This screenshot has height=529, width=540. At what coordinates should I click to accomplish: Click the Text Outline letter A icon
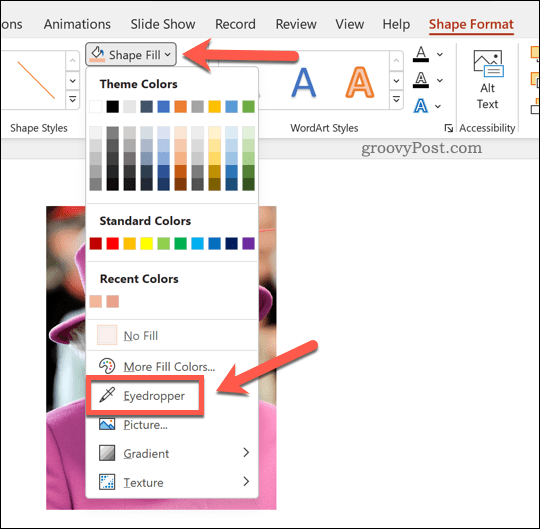[x=421, y=80]
